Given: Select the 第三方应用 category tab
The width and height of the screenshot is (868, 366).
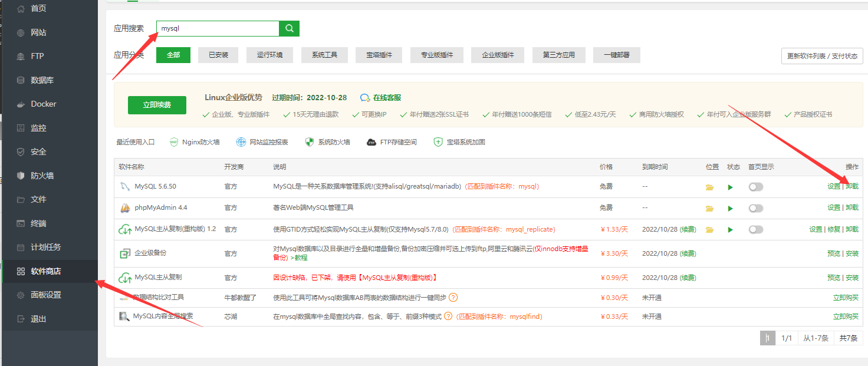Looking at the screenshot, I should [x=558, y=55].
